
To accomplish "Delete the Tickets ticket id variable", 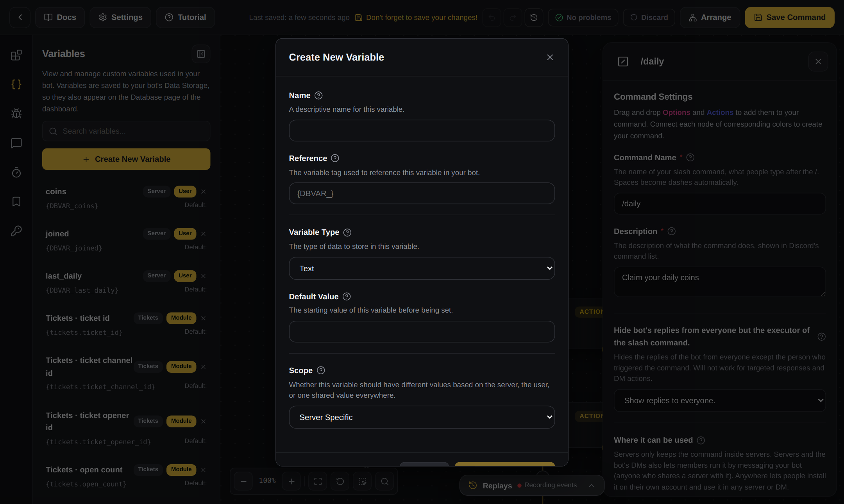I will click(203, 318).
